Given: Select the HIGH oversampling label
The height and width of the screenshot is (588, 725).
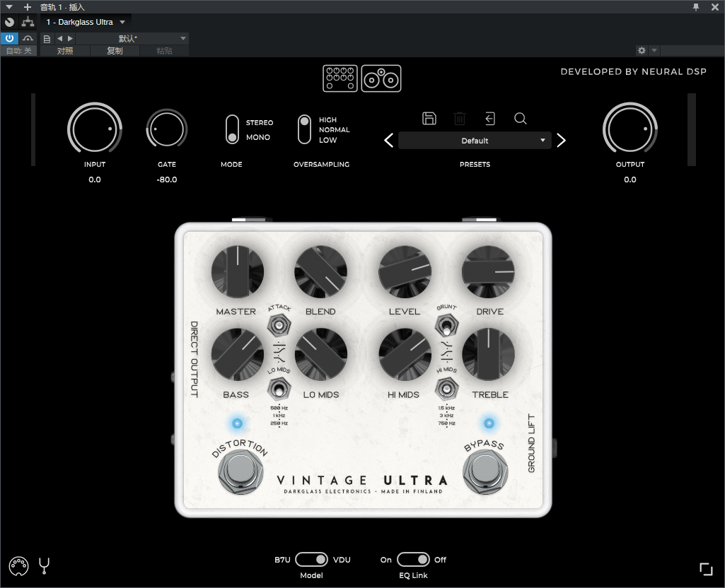Looking at the screenshot, I should click(x=327, y=119).
